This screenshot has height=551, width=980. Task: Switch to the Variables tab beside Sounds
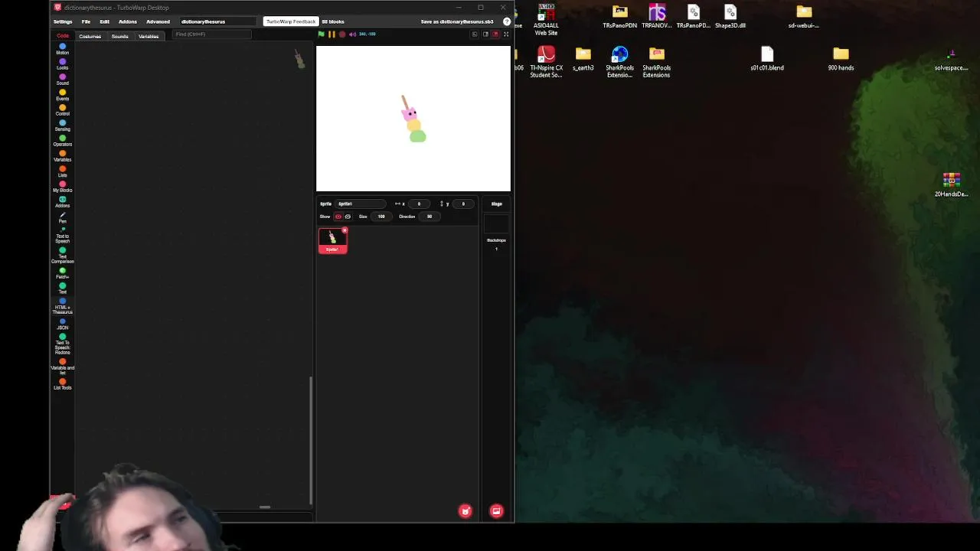149,37
